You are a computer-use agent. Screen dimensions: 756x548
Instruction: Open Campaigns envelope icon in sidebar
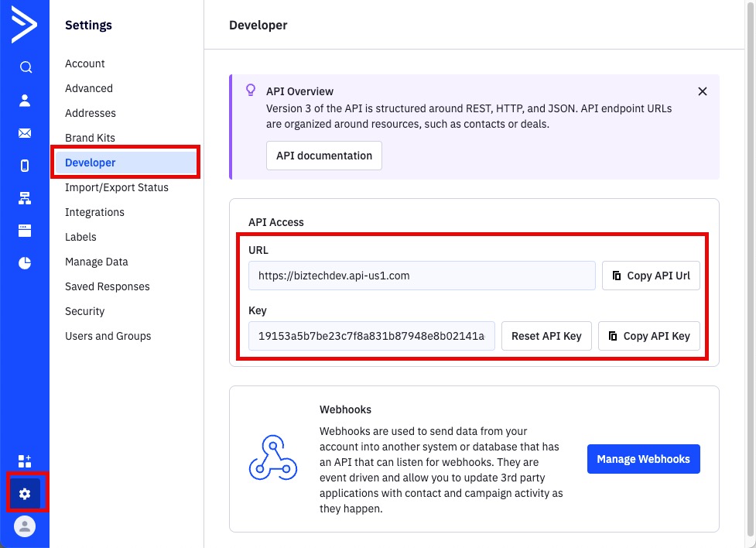click(25, 133)
